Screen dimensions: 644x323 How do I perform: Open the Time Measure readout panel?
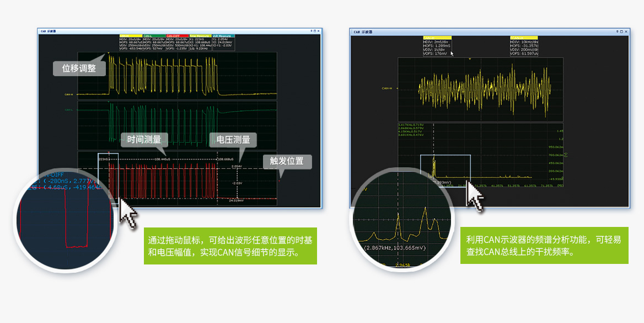(200, 43)
